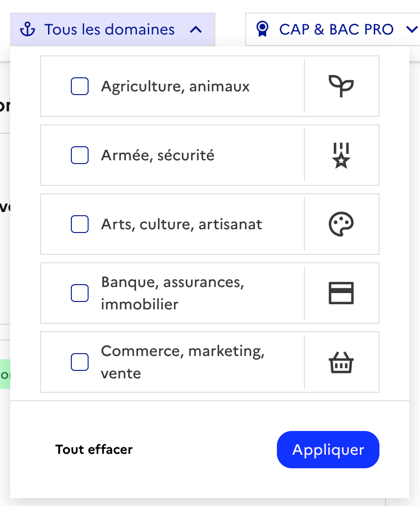Open the CAP & BAC PRO dropdown

pyautogui.click(x=336, y=30)
